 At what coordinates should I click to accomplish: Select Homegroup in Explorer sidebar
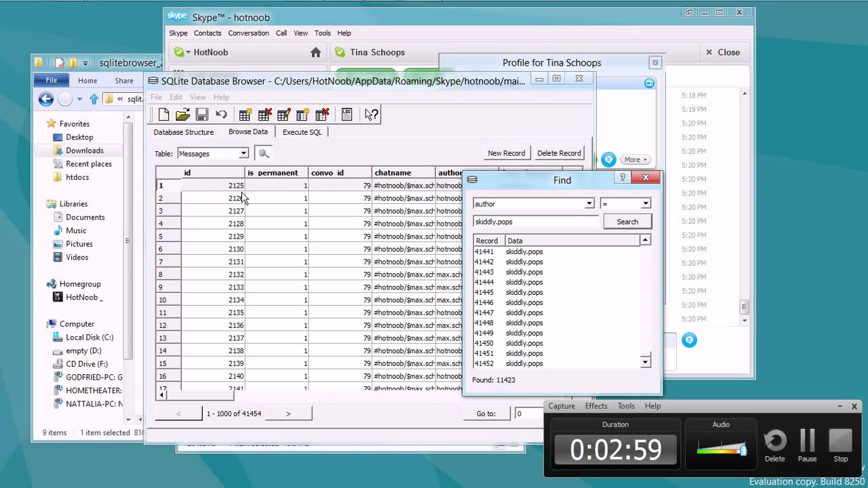[80, 285]
